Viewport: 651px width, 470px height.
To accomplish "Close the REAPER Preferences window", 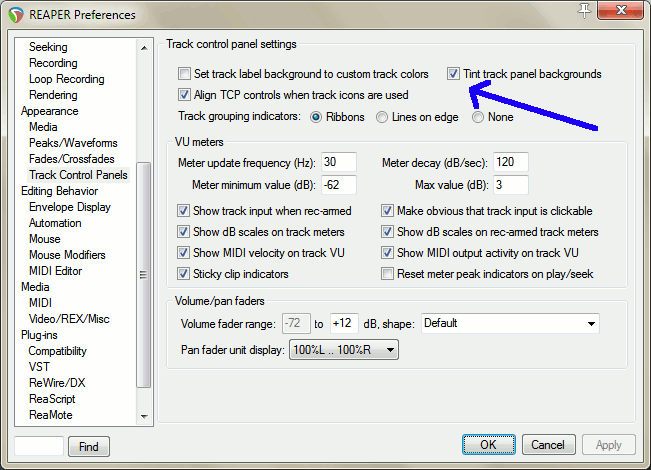I will (x=621, y=10).
